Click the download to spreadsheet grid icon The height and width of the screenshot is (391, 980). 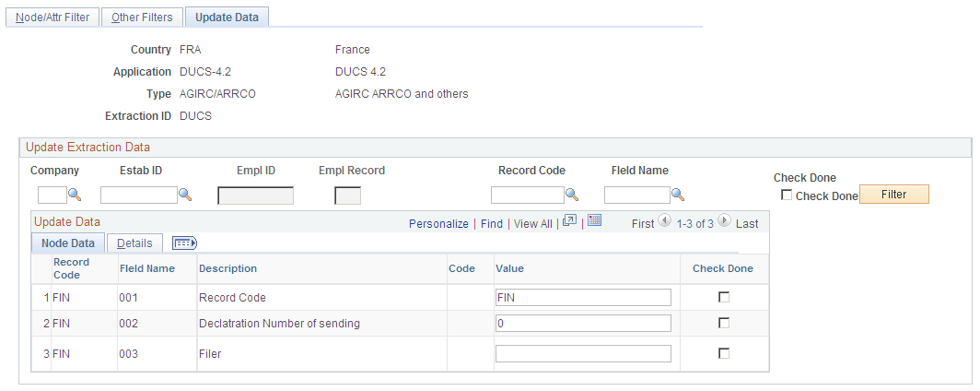(x=594, y=220)
